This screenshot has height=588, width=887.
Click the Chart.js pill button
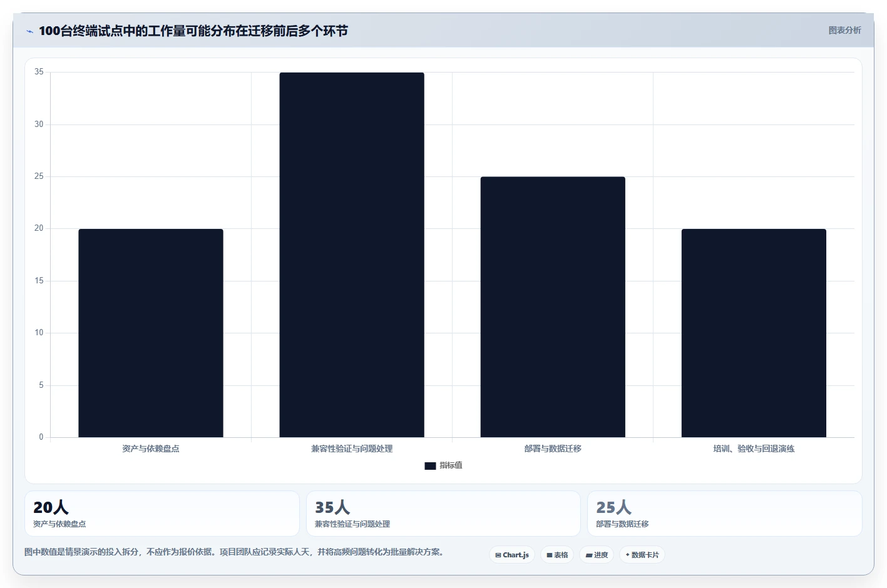click(x=512, y=555)
